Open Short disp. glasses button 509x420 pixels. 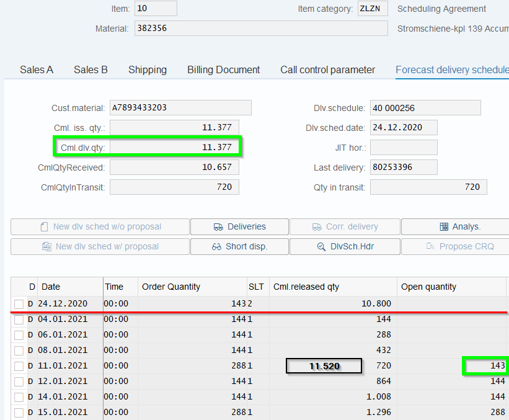(239, 246)
